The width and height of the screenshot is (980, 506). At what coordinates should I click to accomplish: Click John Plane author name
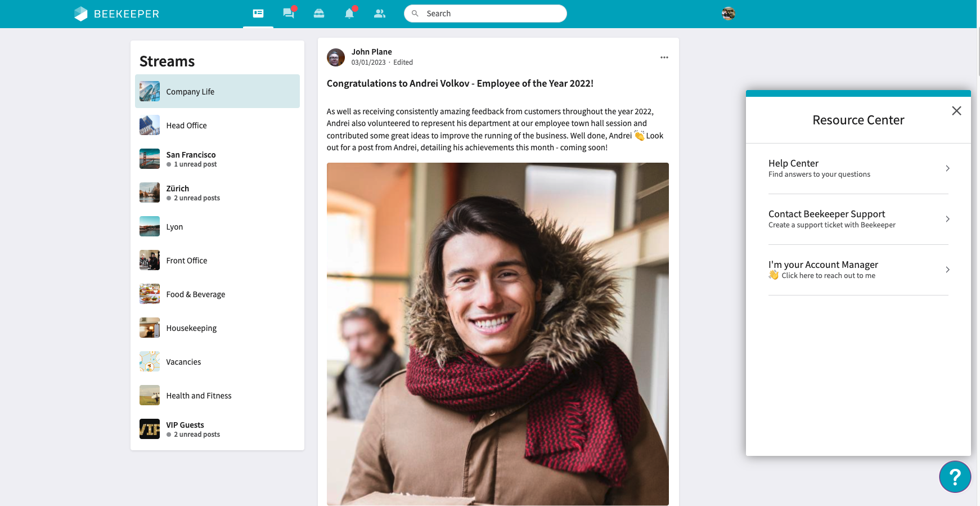coord(371,52)
